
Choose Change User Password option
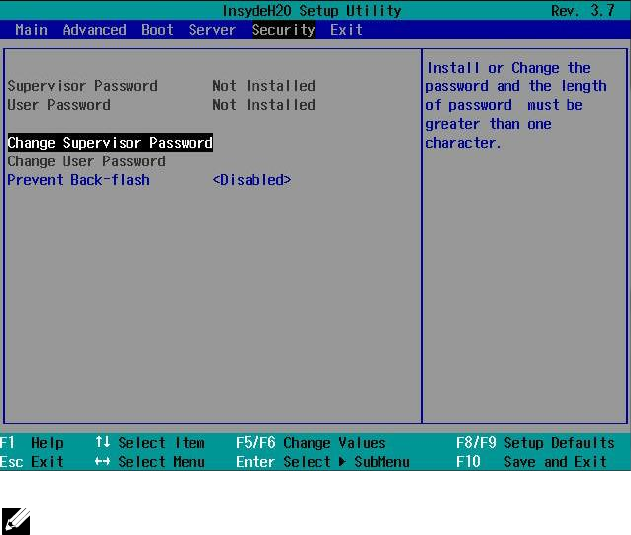click(x=87, y=161)
